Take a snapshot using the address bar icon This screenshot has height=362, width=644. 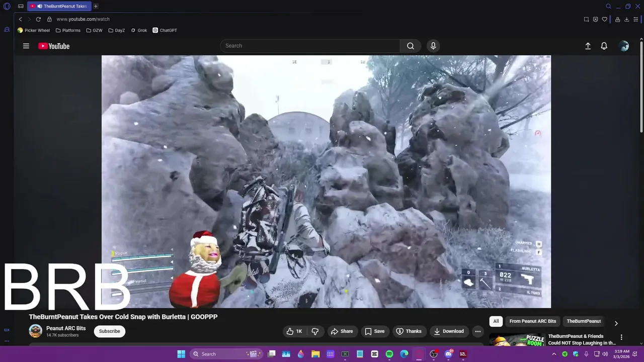click(586, 19)
